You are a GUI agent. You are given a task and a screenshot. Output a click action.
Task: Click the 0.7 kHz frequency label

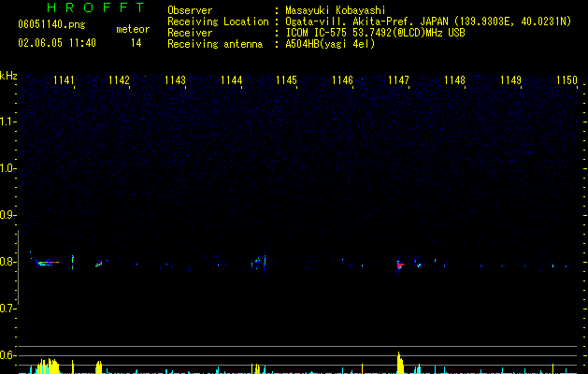7,309
